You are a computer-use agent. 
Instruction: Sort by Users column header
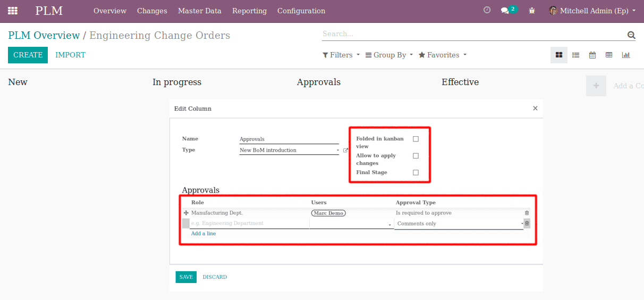(x=319, y=203)
